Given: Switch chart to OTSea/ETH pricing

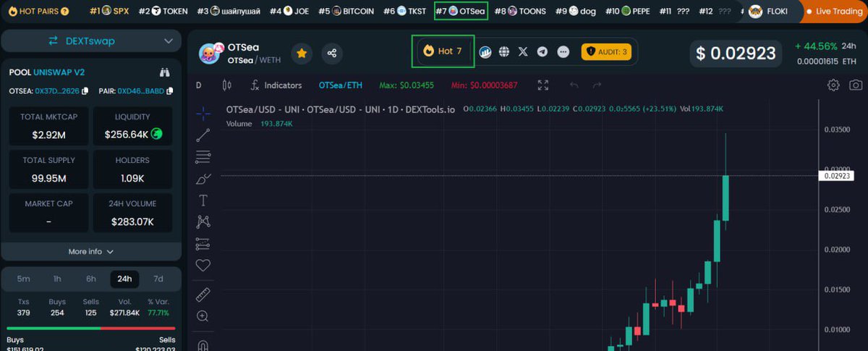Looking at the screenshot, I should click(x=341, y=85).
